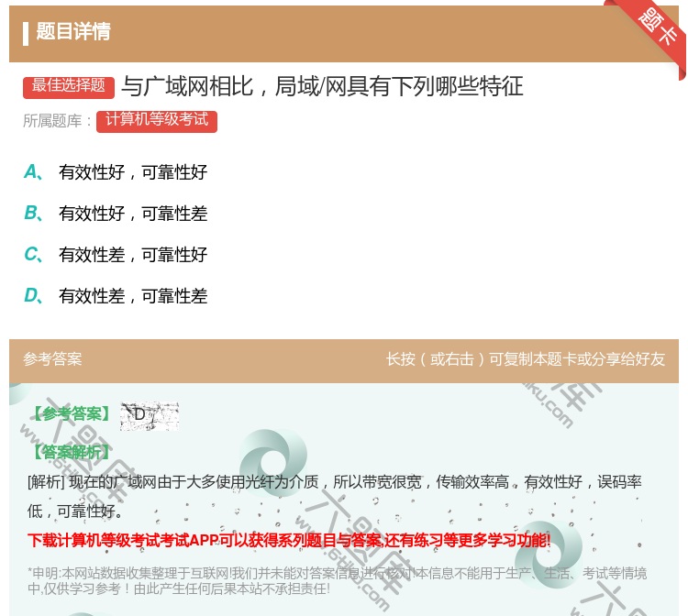Click the 长按（或右击）可复制本题卡 hint
The width and height of the screenshot is (688, 616).
(x=526, y=359)
